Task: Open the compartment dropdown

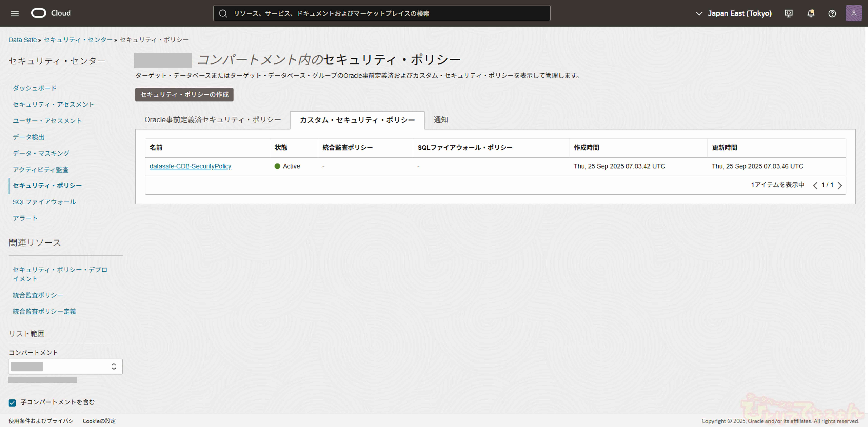Action: pos(65,366)
